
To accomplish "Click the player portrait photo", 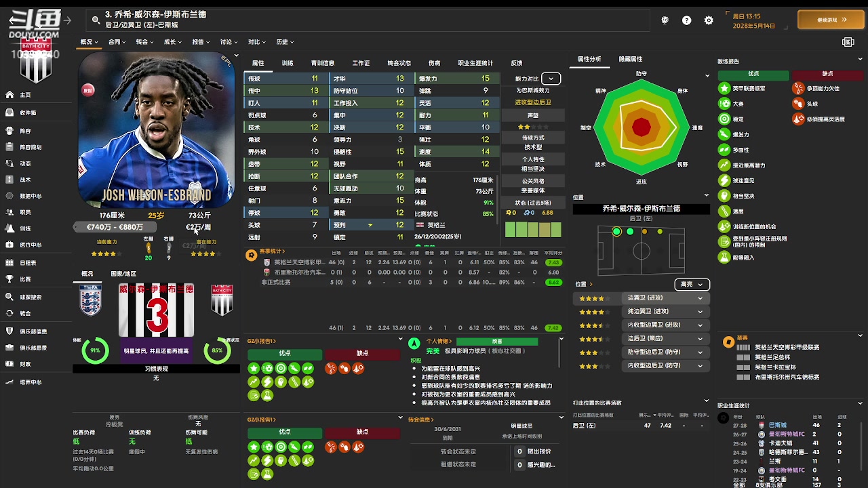I will (157, 129).
